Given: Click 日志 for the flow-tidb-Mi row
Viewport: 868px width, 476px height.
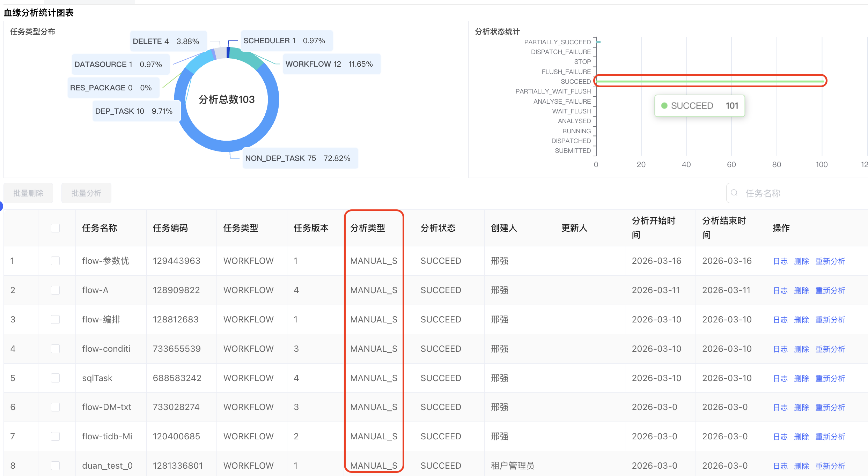Looking at the screenshot, I should coord(780,436).
